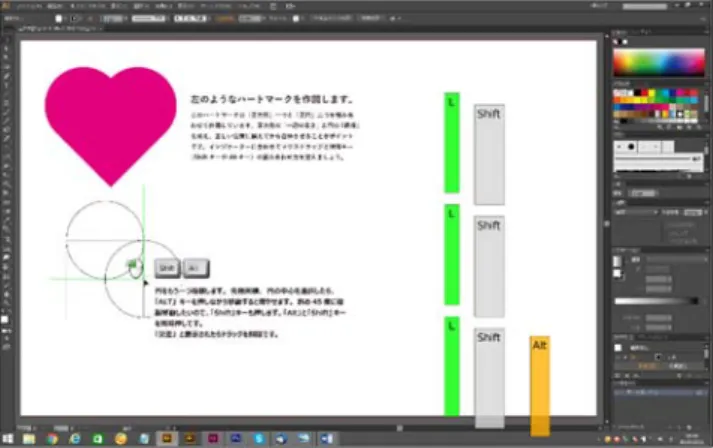Click the search field at the top right
The width and height of the screenshot is (713, 448).
point(645,6)
